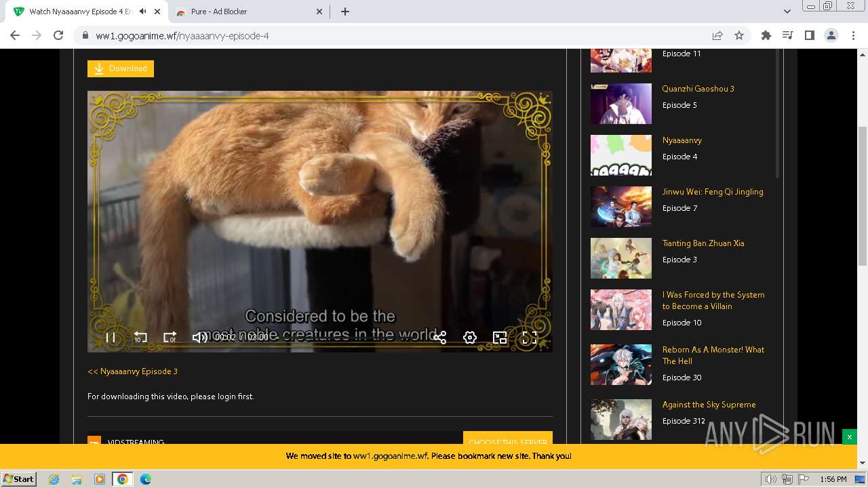Screen dimensions: 868x488
Task: Open system tray volume icon
Action: point(771,479)
